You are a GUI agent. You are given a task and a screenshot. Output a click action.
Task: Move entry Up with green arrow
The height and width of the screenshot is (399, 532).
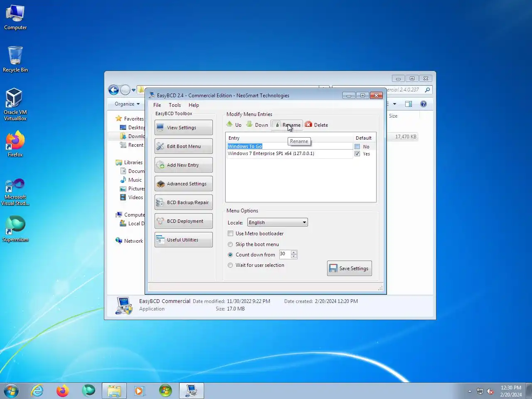pyautogui.click(x=234, y=125)
